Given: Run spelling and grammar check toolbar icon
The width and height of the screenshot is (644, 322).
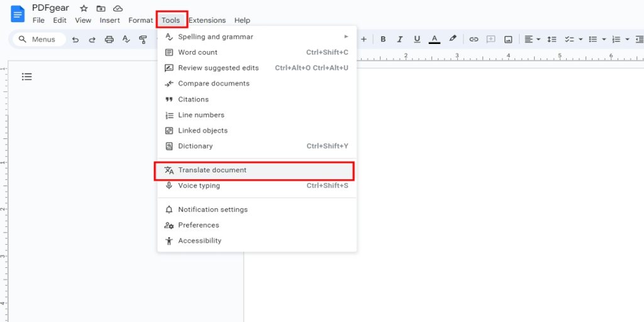Looking at the screenshot, I should (x=126, y=40).
